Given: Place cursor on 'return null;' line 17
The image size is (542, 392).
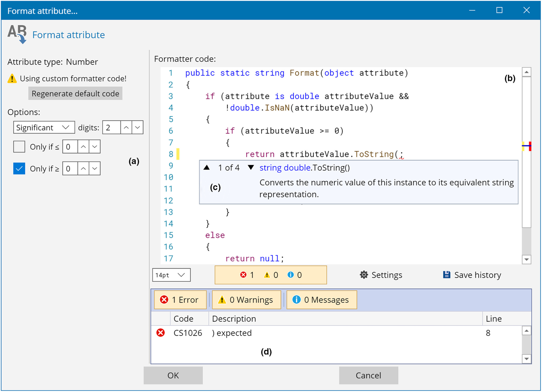Looking at the screenshot, I should pos(255,259).
